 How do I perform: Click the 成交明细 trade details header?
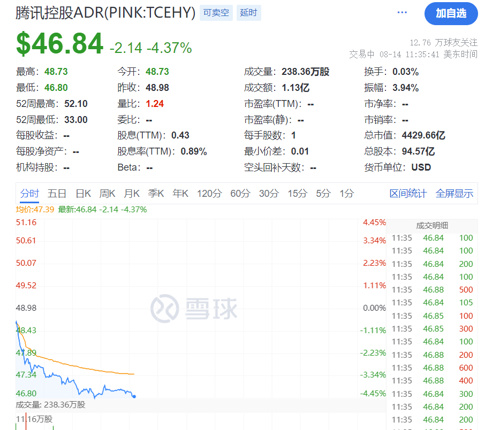click(432, 226)
